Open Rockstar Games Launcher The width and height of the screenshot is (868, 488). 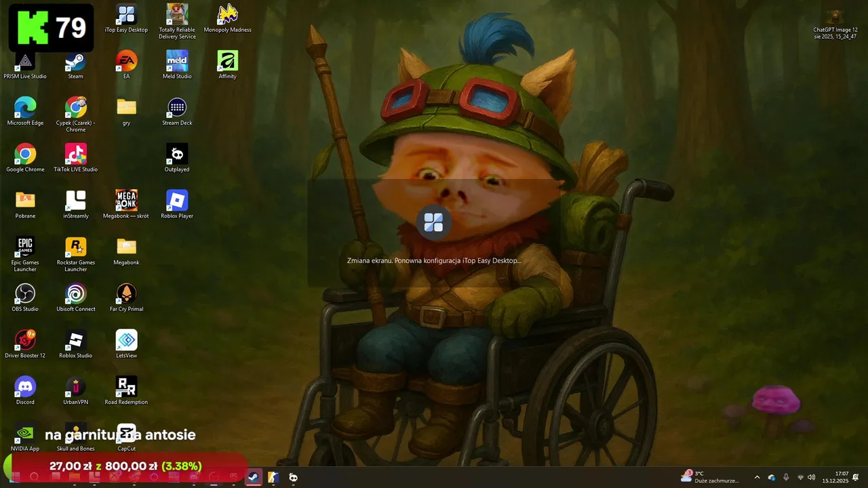75,254
